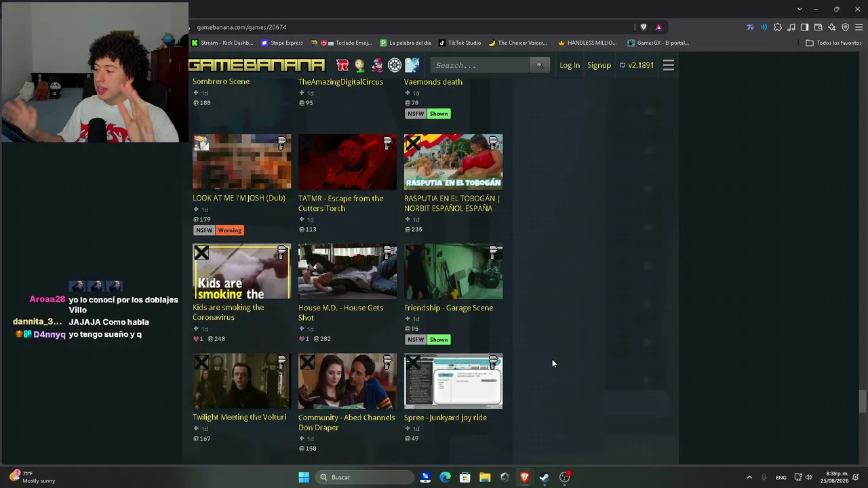
Task: Click the Log In link
Action: (x=570, y=65)
